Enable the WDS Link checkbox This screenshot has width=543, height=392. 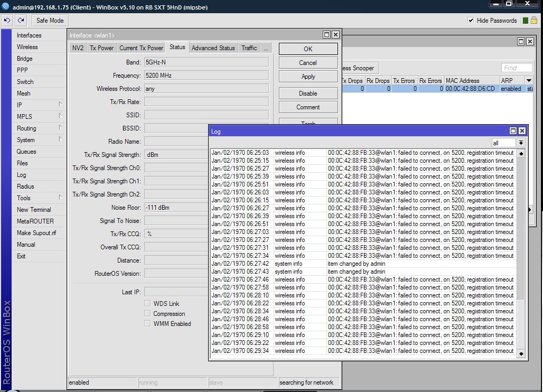147,303
